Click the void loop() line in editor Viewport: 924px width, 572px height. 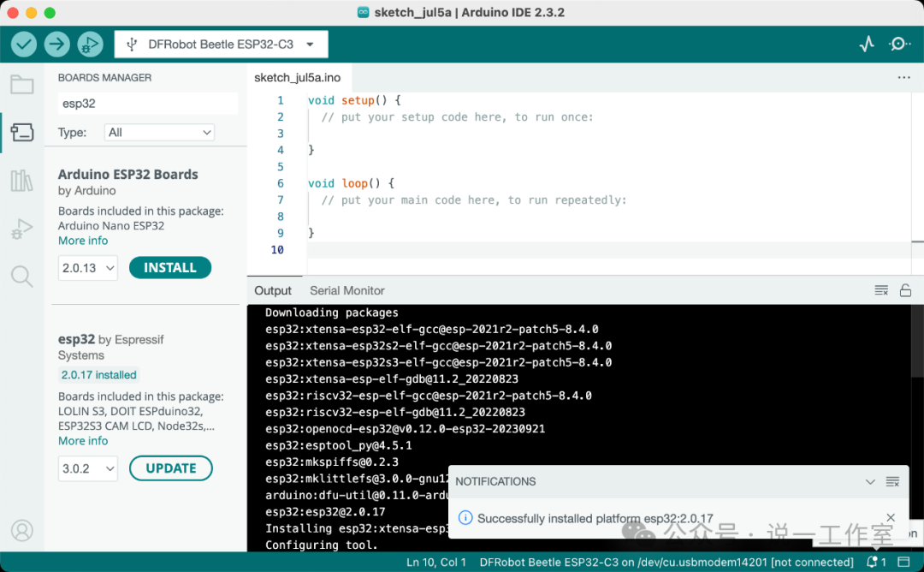(x=352, y=183)
